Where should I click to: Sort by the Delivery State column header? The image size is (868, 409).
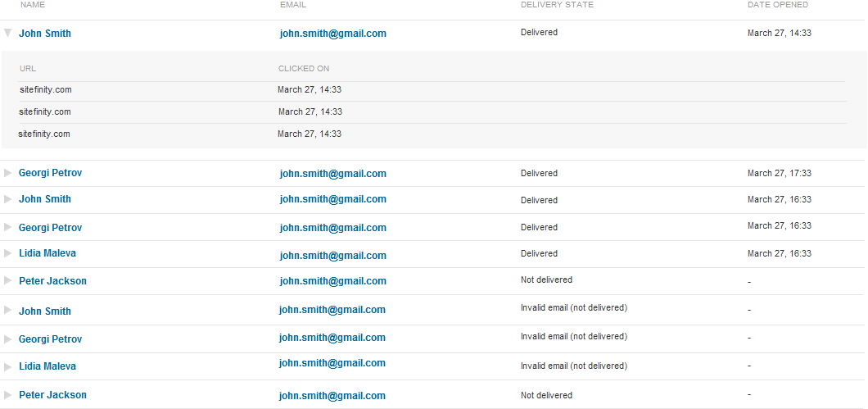(x=557, y=5)
